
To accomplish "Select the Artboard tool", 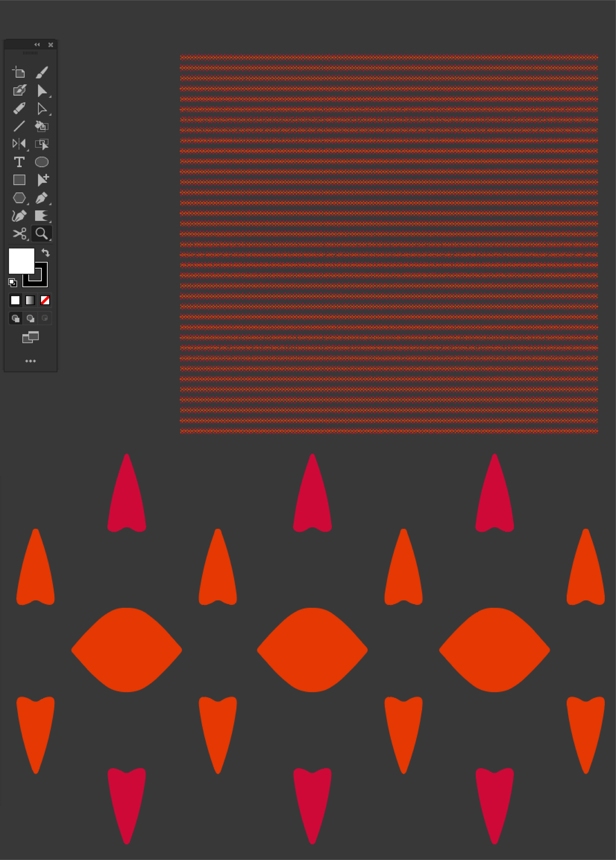I will (x=19, y=72).
